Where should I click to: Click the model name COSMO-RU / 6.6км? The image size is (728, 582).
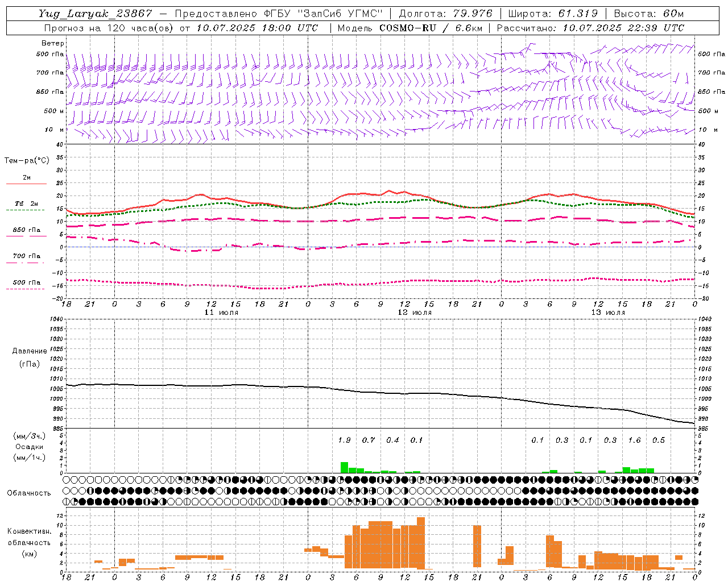coord(431,27)
